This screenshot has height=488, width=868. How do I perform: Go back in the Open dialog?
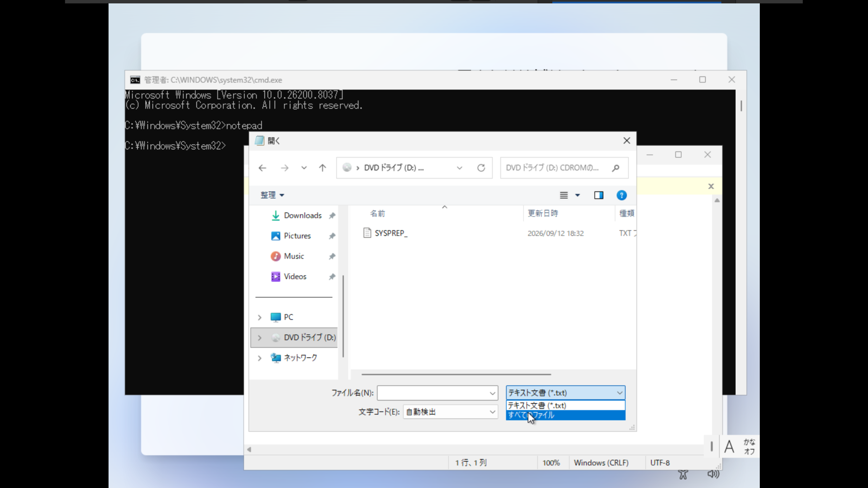262,168
